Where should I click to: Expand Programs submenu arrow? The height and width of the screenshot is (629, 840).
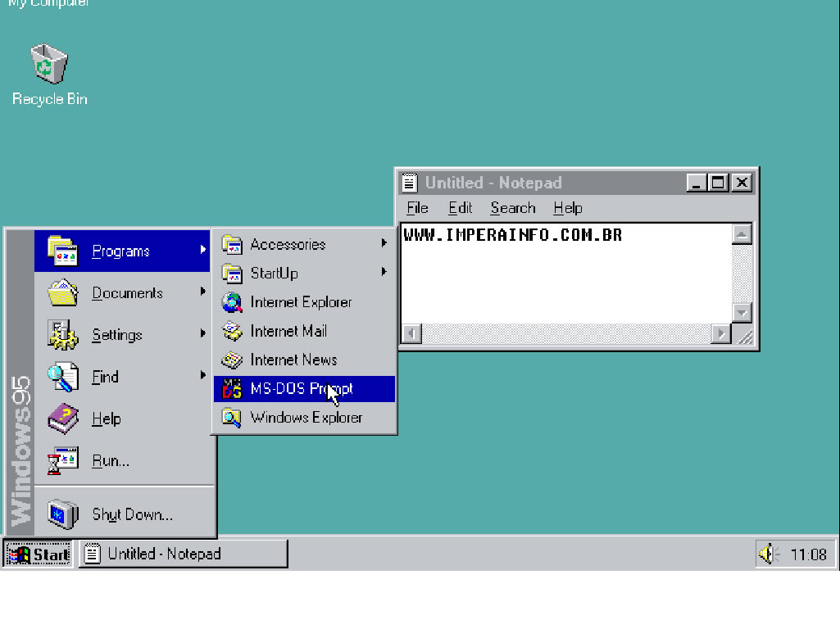pos(203,250)
